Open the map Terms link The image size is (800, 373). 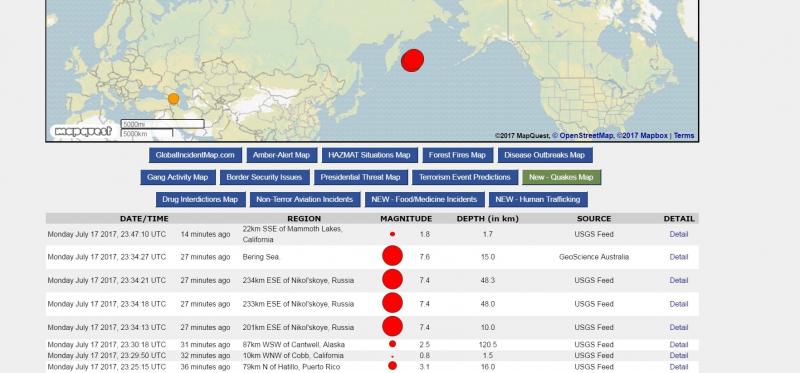click(684, 136)
